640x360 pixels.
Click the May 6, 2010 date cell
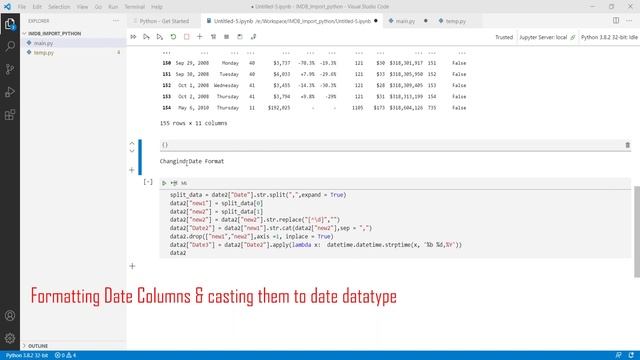point(193,108)
